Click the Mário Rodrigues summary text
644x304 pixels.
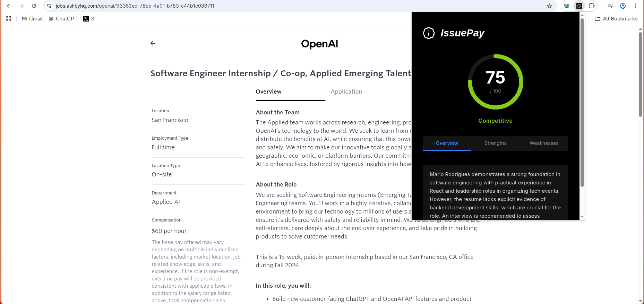(x=495, y=195)
